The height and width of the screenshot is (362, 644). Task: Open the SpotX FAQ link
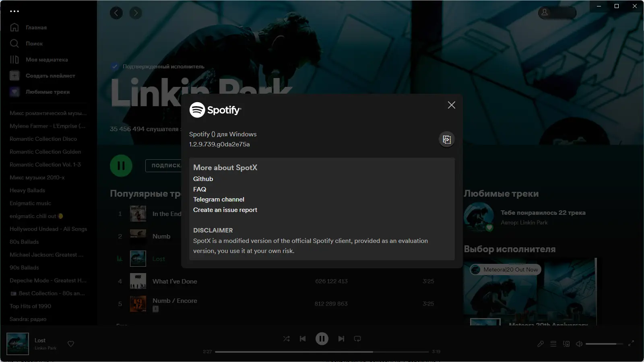(x=200, y=189)
